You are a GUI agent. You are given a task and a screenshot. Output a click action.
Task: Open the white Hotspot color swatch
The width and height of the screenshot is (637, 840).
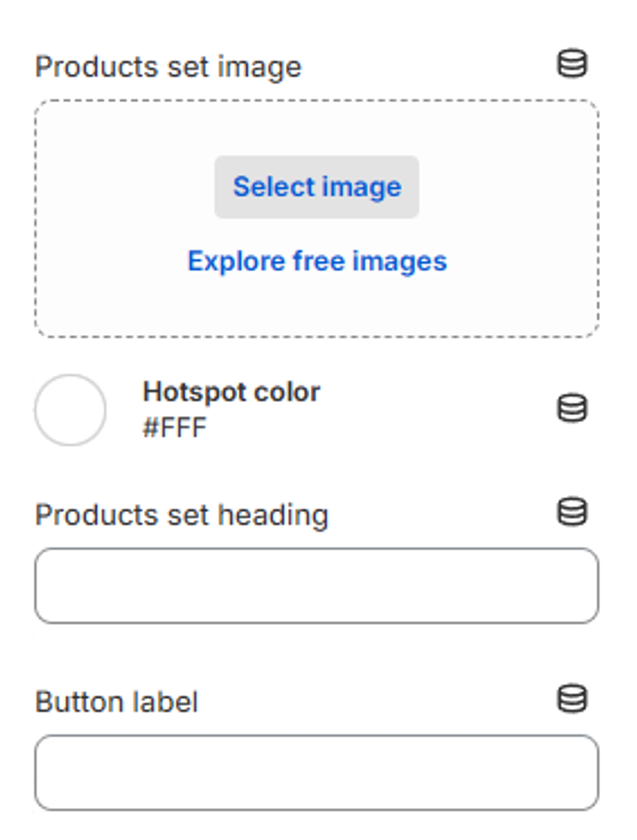70,410
